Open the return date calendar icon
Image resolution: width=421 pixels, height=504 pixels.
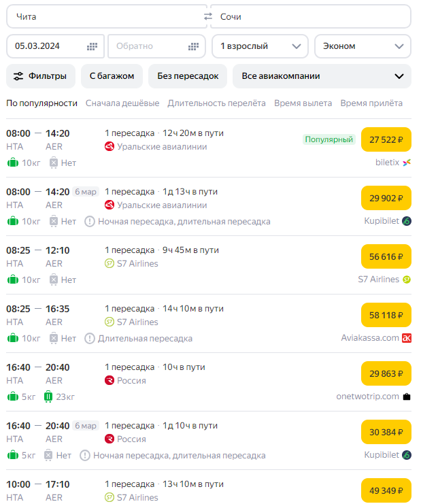[x=194, y=46]
